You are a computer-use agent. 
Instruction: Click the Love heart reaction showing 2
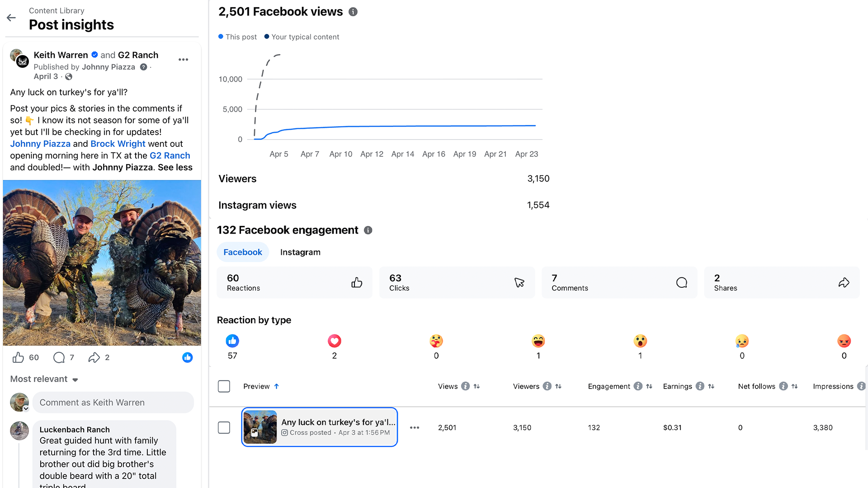pos(334,341)
